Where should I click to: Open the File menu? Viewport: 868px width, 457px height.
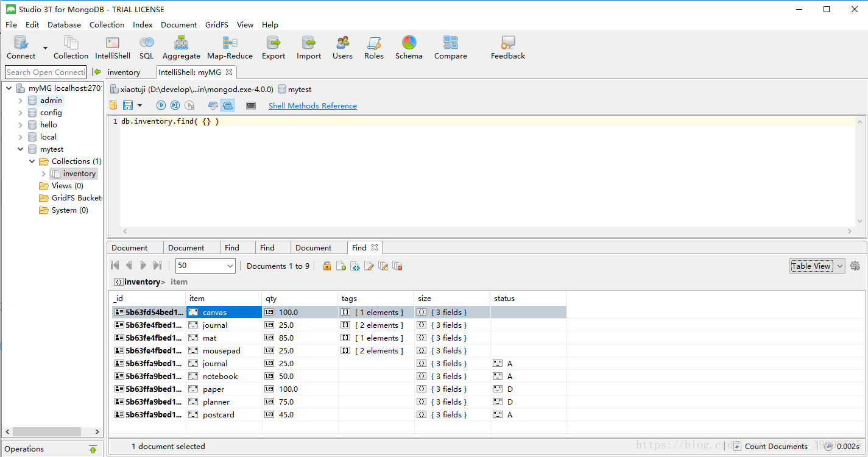click(x=12, y=25)
